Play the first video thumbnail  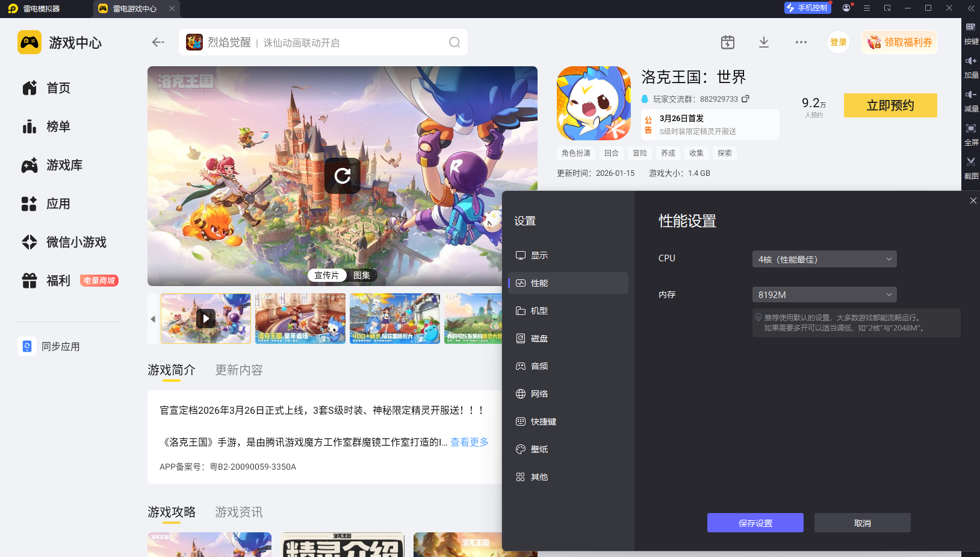pos(206,319)
